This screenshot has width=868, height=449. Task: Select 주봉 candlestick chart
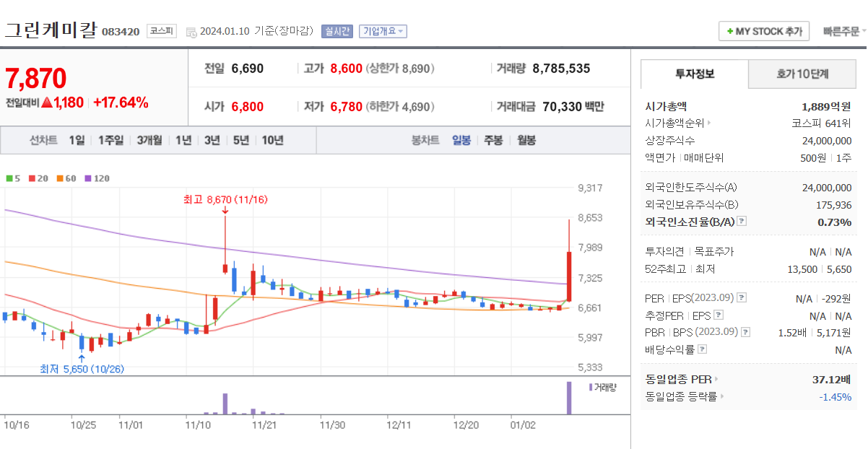[x=493, y=140]
